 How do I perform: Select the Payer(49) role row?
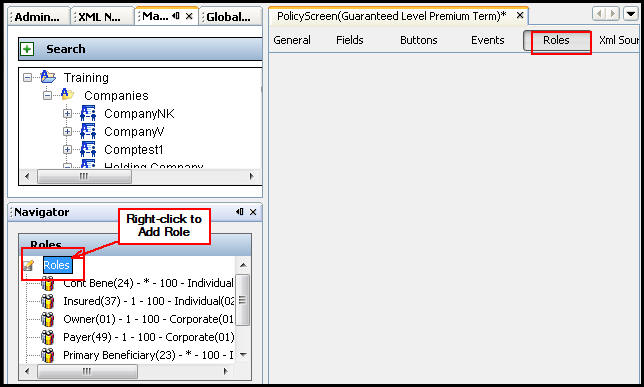[x=149, y=337]
